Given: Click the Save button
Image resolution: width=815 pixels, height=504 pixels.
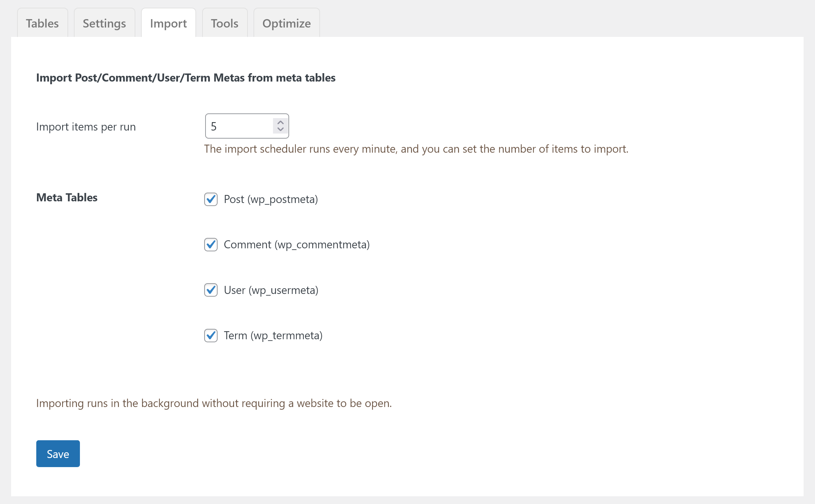Looking at the screenshot, I should tap(58, 454).
